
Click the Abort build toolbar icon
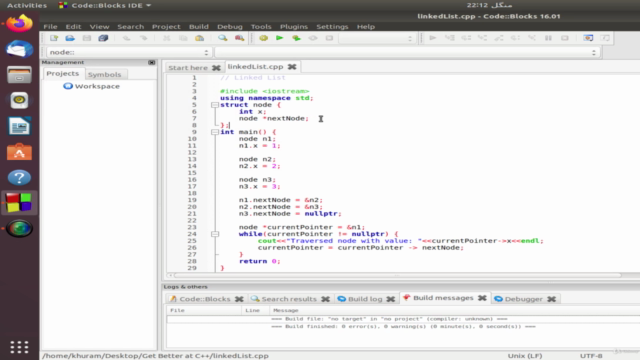click(x=329, y=38)
